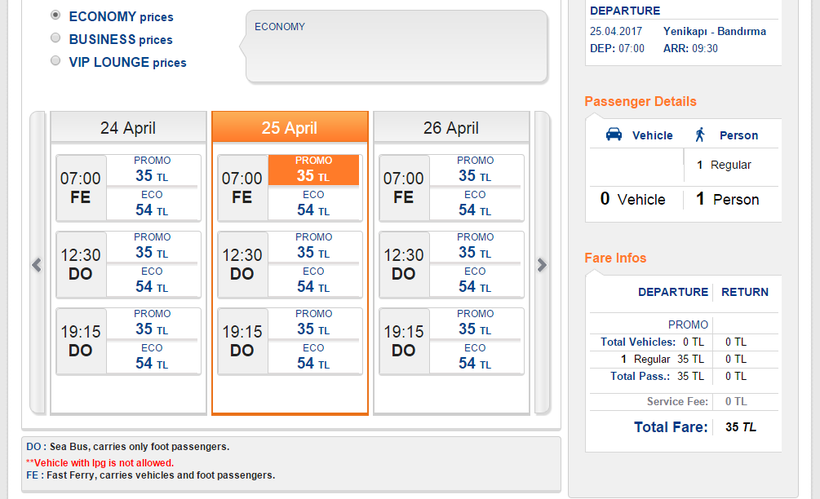Choose 25 April 07:00 PROMO 35 TL fare

[x=313, y=169]
